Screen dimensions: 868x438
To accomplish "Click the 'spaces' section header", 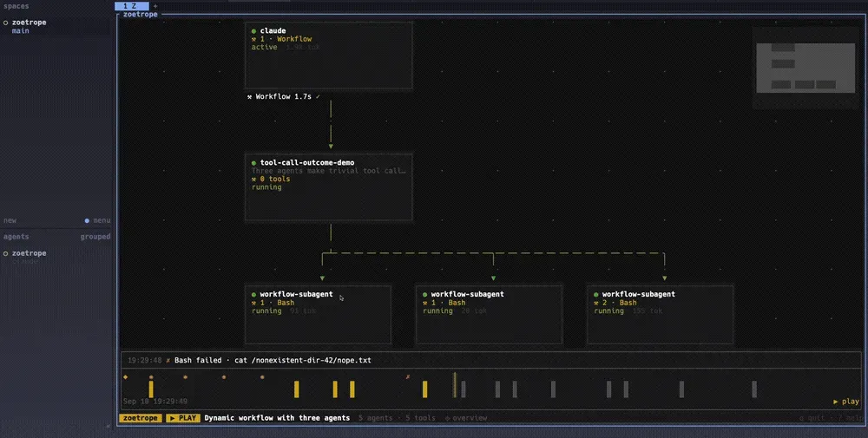I will click(16, 6).
